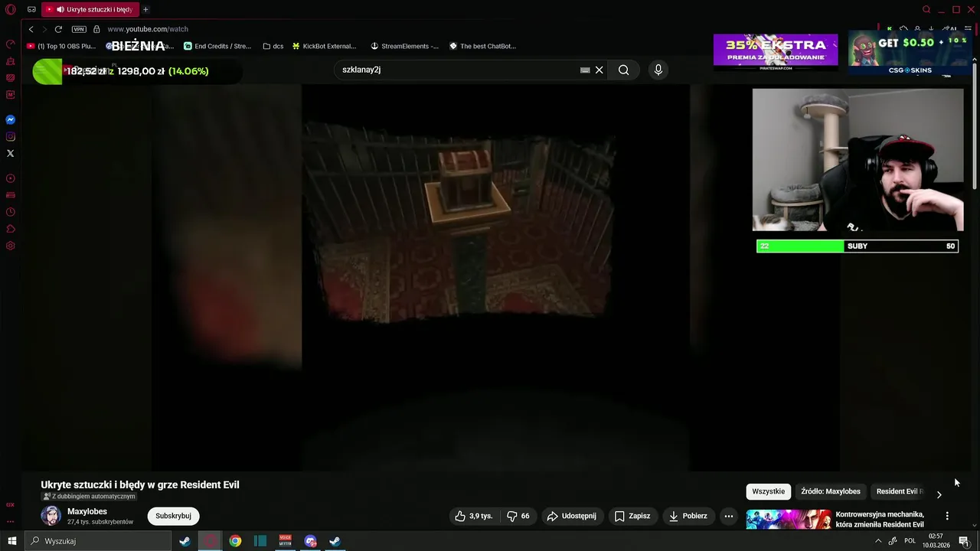
Task: Click the Opera tab search magnifier icon
Action: click(926, 9)
